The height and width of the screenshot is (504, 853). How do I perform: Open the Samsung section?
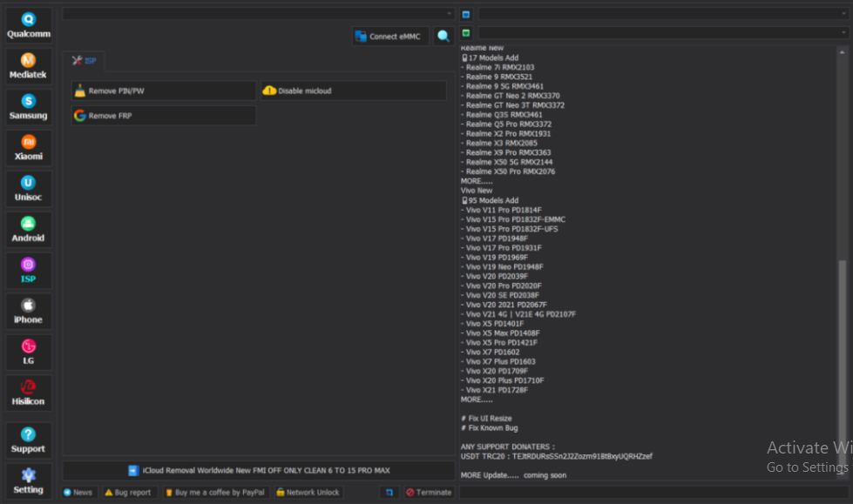(28, 106)
